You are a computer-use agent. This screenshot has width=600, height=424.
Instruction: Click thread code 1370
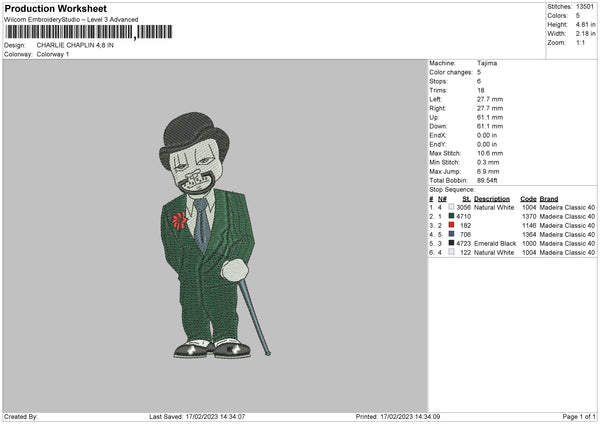[529, 216]
